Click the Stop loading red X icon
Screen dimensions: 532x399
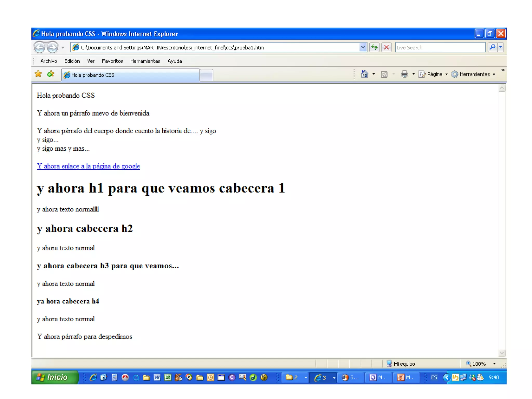click(x=386, y=47)
